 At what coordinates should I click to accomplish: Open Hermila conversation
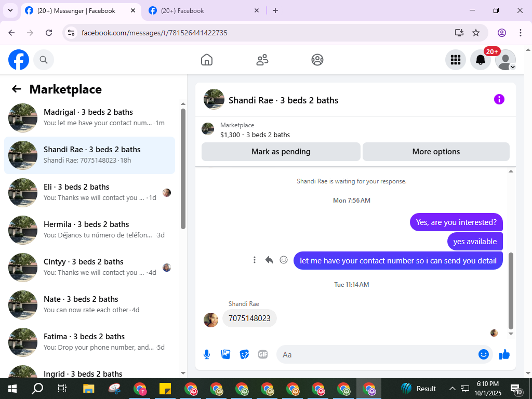click(89, 230)
